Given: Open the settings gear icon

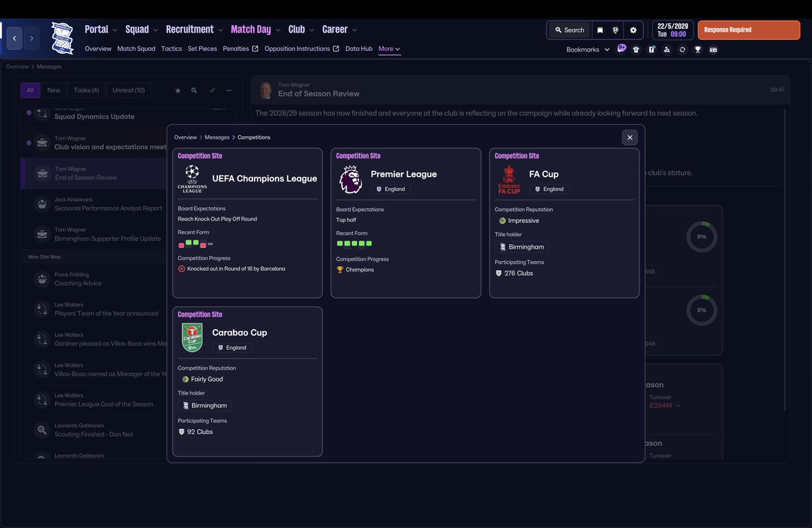Looking at the screenshot, I should pos(633,30).
